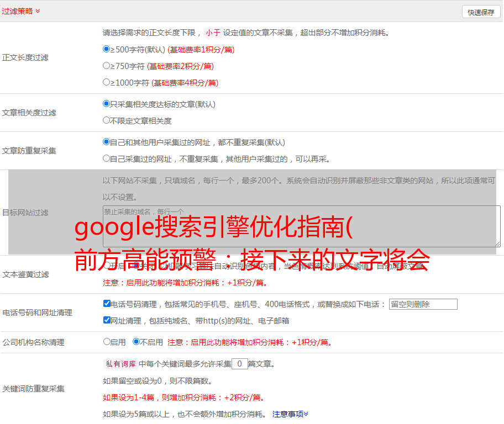
Task: Click the 如果设为1-4篇 red warning text
Action: tap(185, 397)
